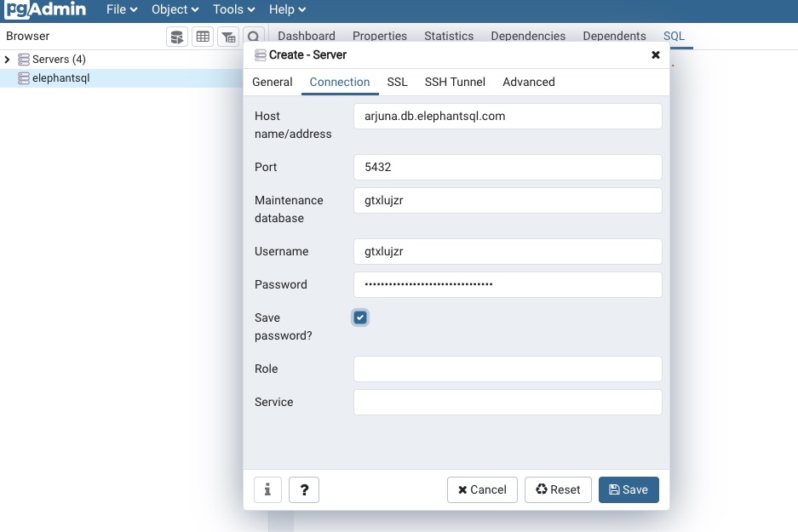Switch to the SSH Tunnel tab
798x532 pixels.
[x=455, y=82]
